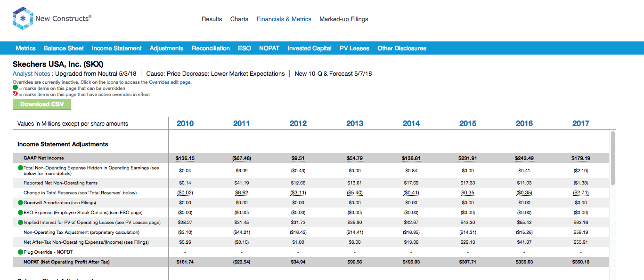644x280 pixels.
Task: Click the Income Statement Adjustments section heading
Action: (x=63, y=144)
